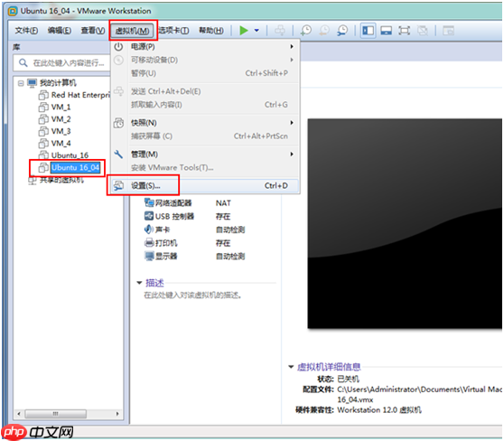Click the 显示器 device row

[x=194, y=256]
